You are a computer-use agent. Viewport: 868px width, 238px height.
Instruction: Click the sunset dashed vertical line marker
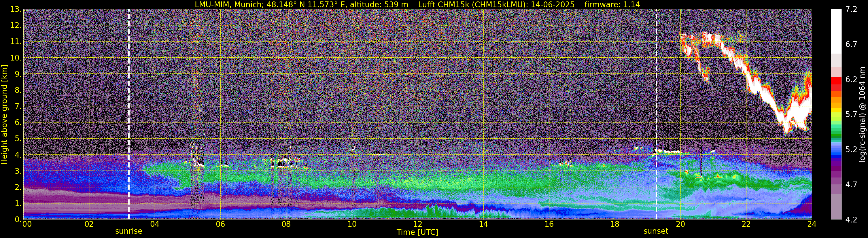tap(656, 114)
